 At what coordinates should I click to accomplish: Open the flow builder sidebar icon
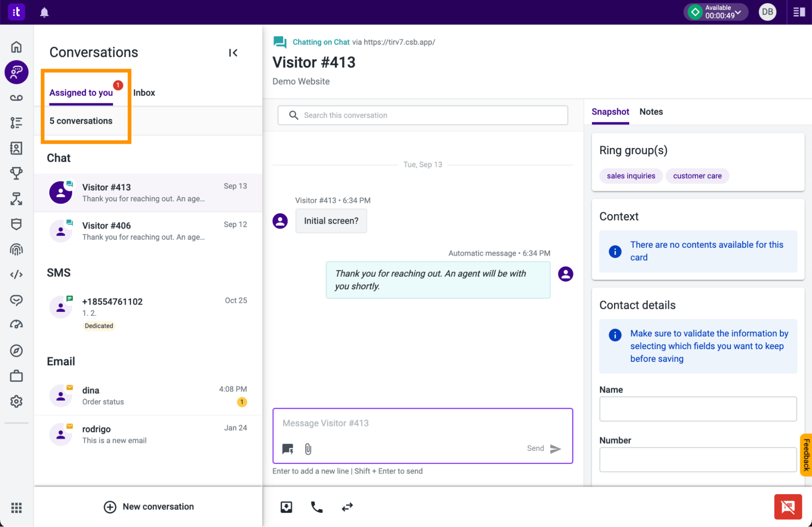coord(16,199)
